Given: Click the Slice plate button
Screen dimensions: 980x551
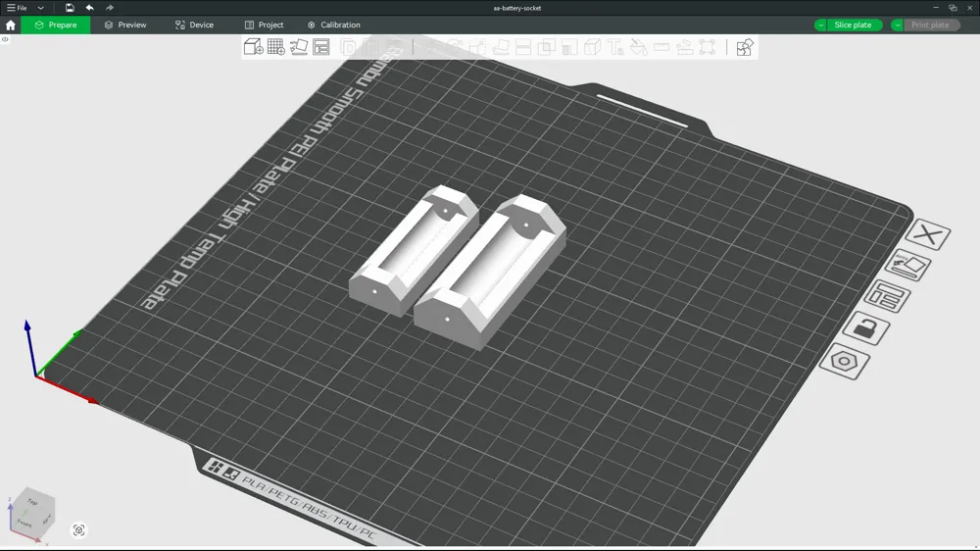Looking at the screenshot, I should tap(854, 25).
